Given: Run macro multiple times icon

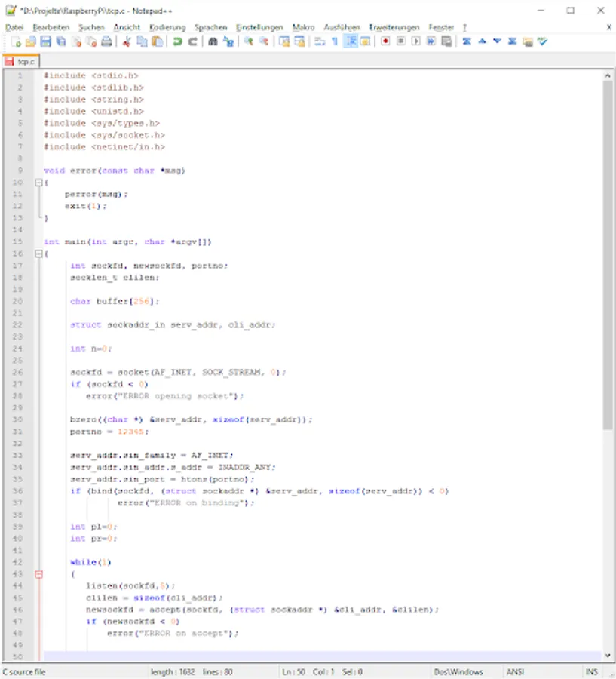Looking at the screenshot, I should coord(431,41).
